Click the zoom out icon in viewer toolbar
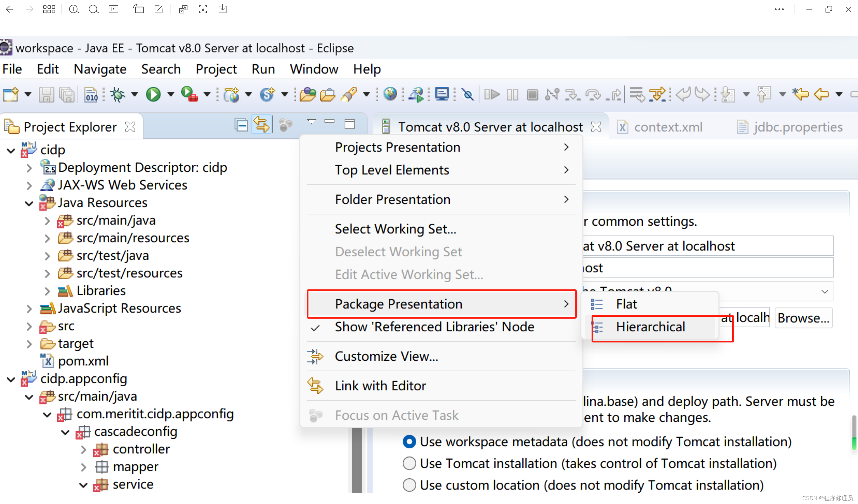This screenshot has width=858, height=504. point(94,9)
